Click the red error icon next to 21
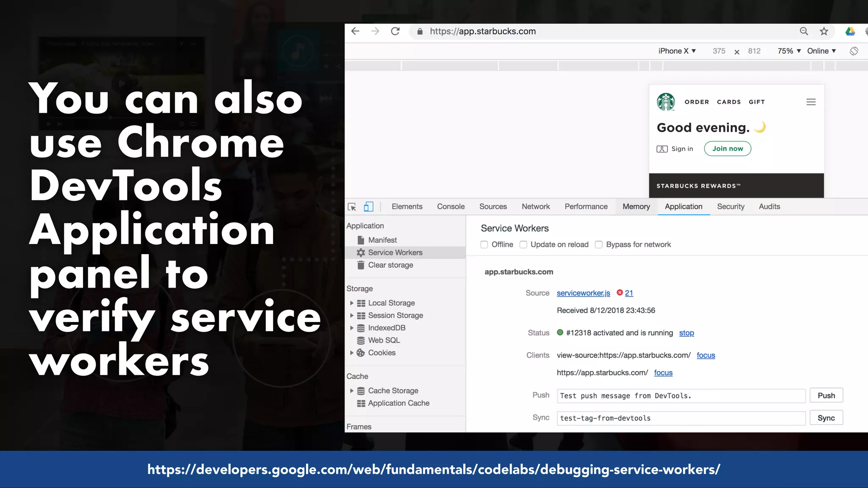Image resolution: width=868 pixels, height=488 pixels. (620, 293)
